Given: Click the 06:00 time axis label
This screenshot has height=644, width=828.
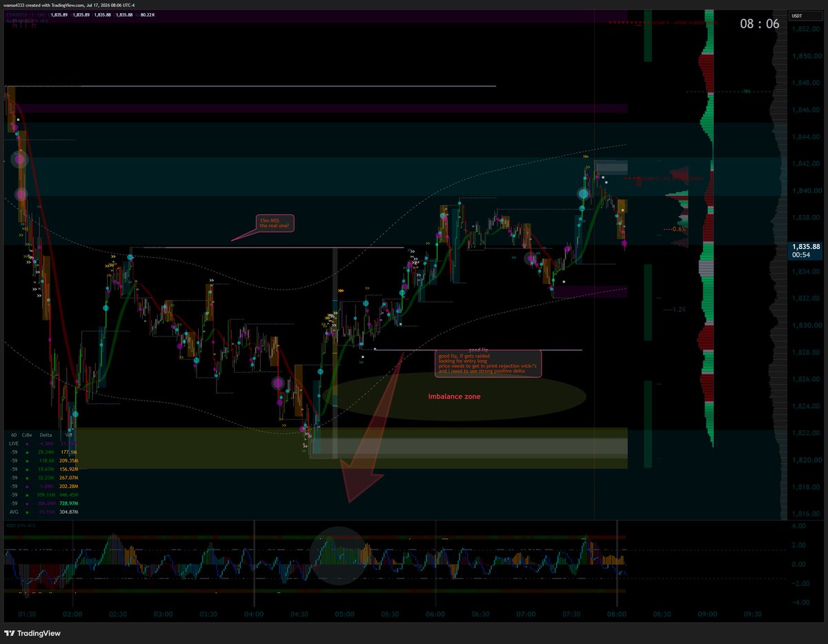Looking at the screenshot, I should (435, 614).
